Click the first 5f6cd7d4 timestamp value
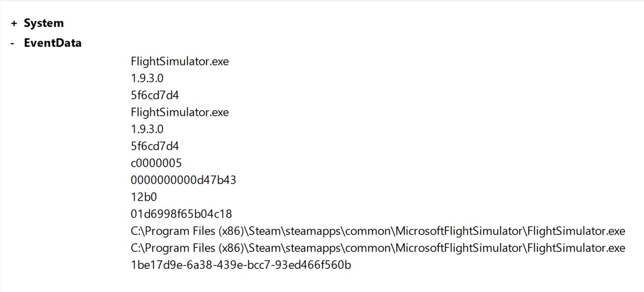Viewport: 644px width, 292px height. (155, 95)
